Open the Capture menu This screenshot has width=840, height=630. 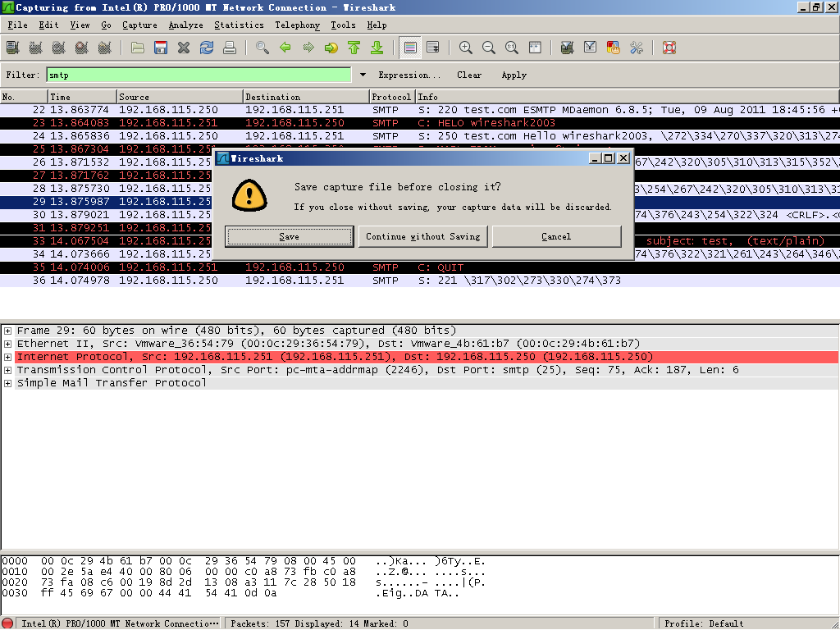pos(139,25)
